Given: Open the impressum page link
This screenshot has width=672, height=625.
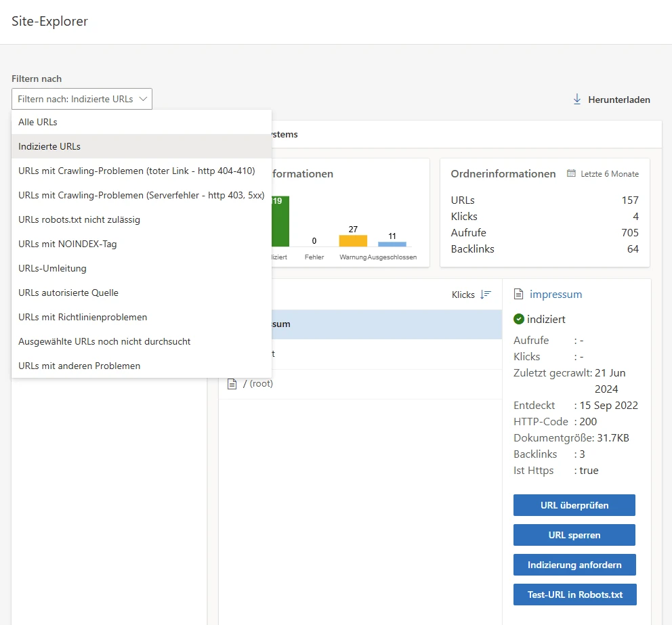Looking at the screenshot, I should click(555, 295).
